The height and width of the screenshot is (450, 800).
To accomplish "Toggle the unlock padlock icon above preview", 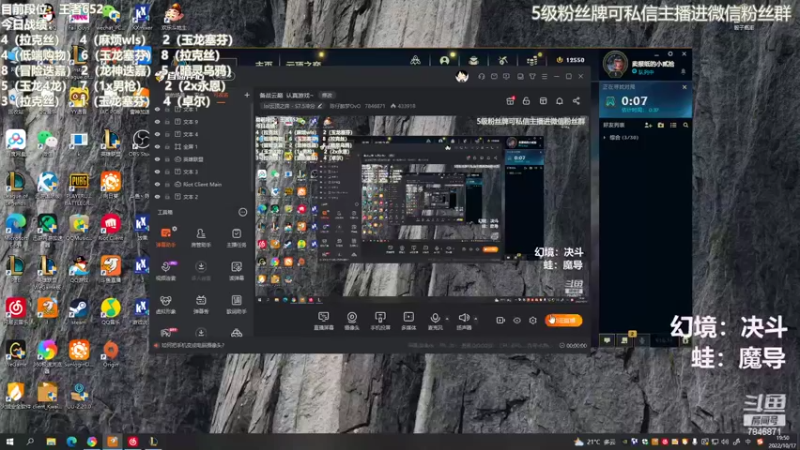I will coord(527,101).
